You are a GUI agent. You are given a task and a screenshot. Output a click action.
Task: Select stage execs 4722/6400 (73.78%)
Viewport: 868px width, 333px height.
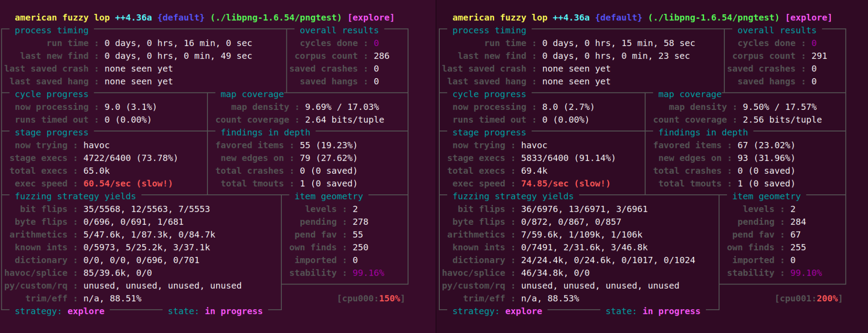click(131, 158)
